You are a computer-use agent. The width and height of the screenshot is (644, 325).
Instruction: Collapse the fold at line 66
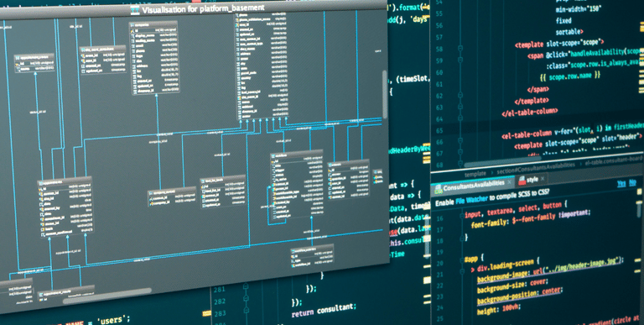(x=460, y=142)
